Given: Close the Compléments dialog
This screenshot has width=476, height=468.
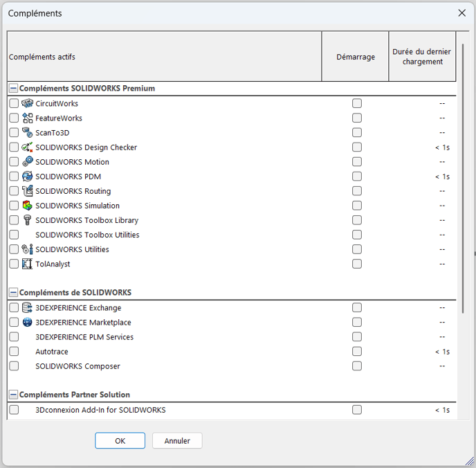Looking at the screenshot, I should coord(461,13).
